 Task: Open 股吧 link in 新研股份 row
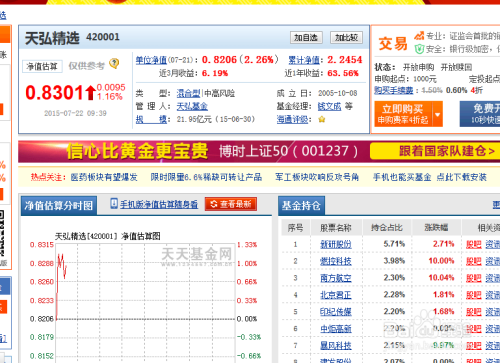coord(474,244)
